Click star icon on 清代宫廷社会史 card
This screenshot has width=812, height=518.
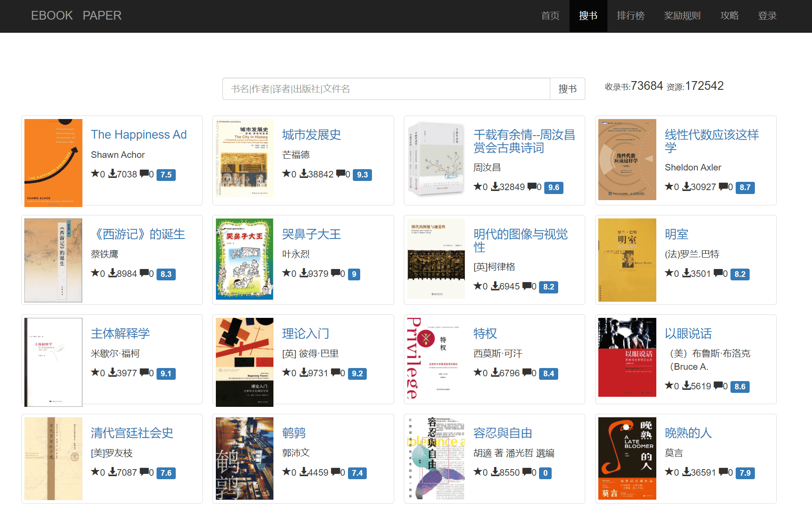point(95,472)
